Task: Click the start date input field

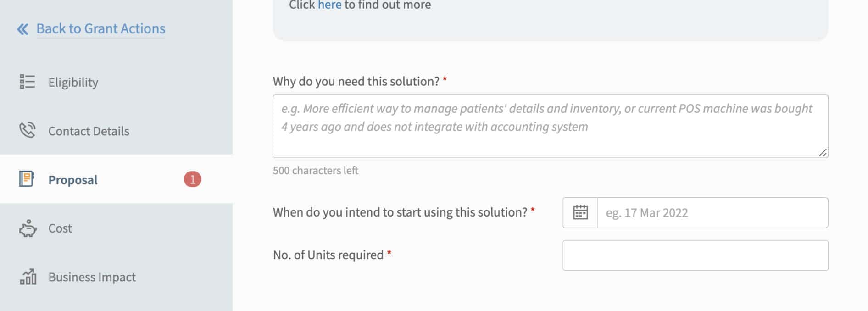Action: tap(712, 212)
